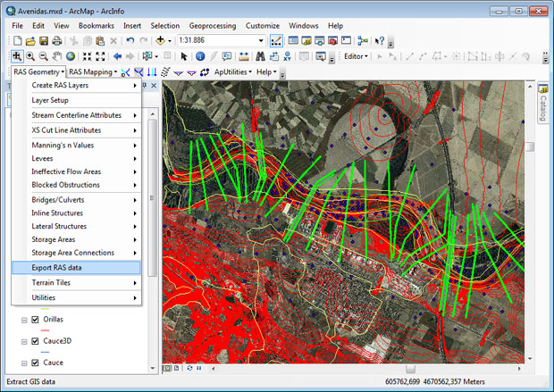This screenshot has height=392, width=554.
Task: Choose the Select Elements arrow tool
Action: [184, 56]
